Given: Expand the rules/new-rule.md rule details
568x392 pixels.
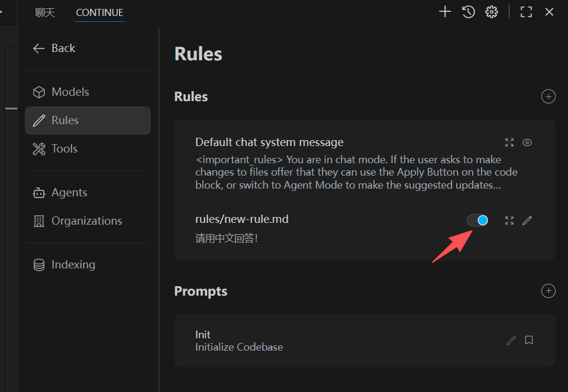Looking at the screenshot, I should [509, 220].
